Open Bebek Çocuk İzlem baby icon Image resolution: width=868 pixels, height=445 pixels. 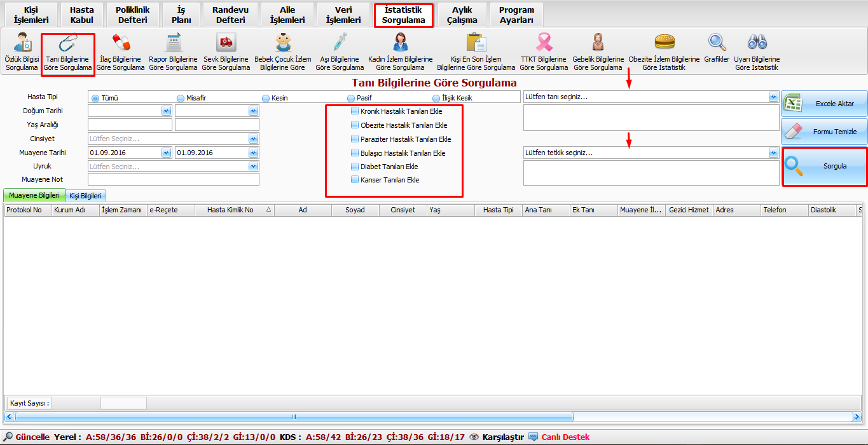click(283, 43)
